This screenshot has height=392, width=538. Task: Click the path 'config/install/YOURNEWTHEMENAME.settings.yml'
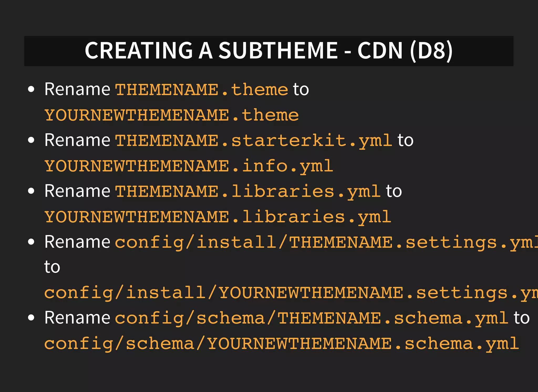coord(291,294)
